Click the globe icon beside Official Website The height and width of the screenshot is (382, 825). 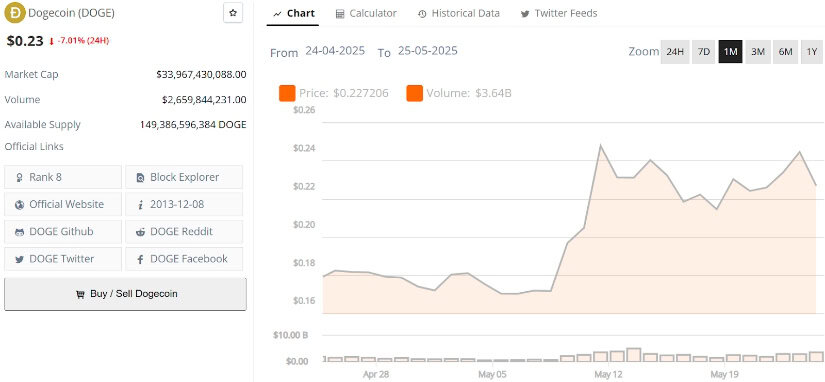(x=19, y=205)
